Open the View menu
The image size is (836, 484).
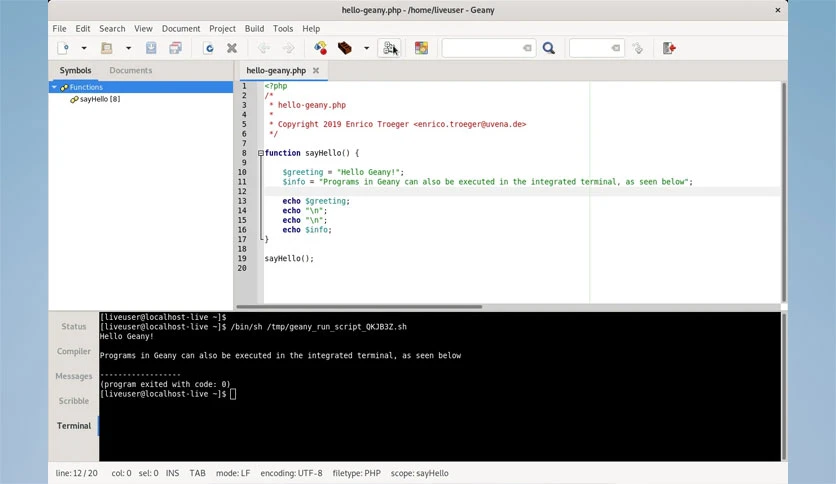click(143, 29)
